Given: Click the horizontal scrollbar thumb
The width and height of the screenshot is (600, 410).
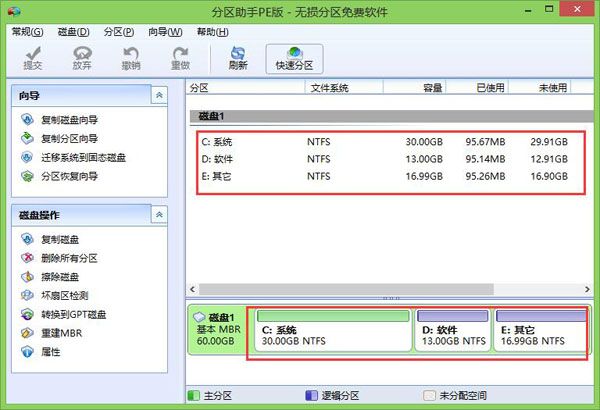Looking at the screenshot, I should (x=346, y=289).
